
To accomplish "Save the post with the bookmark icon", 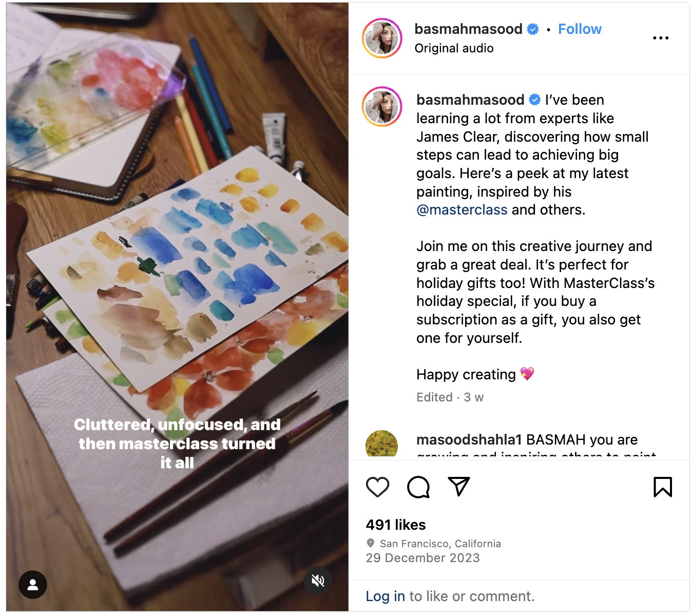I will pos(662,487).
